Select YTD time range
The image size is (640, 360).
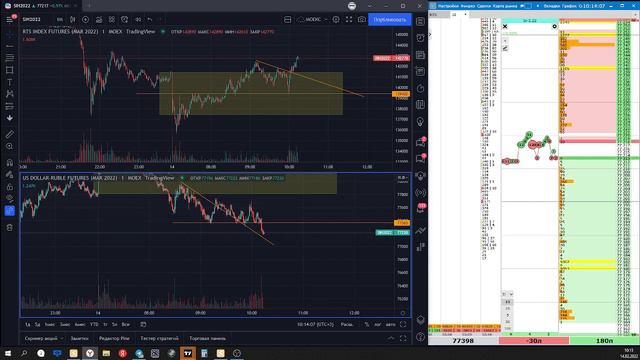pos(94,324)
